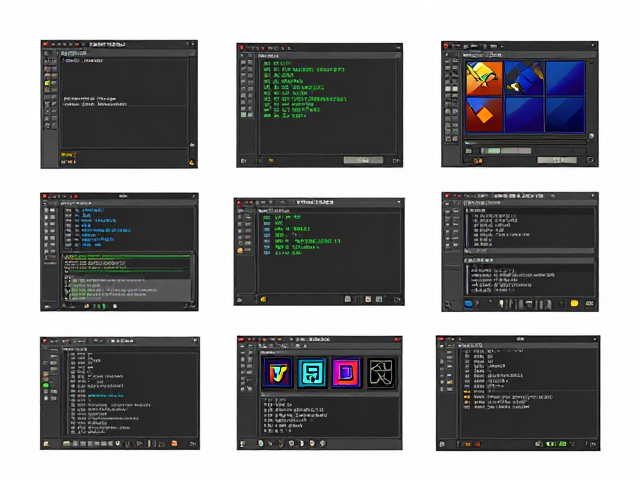Viewport: 640px width, 480px height.
Task: Click the gray button below the green terminal text
Action: pos(363,160)
